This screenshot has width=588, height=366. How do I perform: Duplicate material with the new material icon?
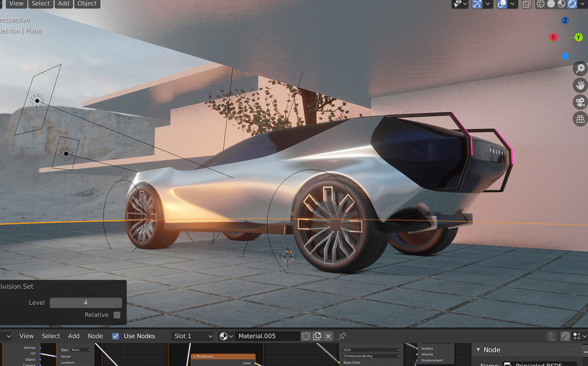[317, 336]
